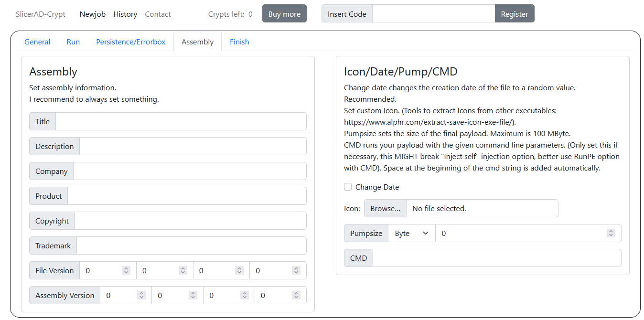This screenshot has width=644, height=320.
Task: Focus the Description text field
Action: (x=193, y=146)
